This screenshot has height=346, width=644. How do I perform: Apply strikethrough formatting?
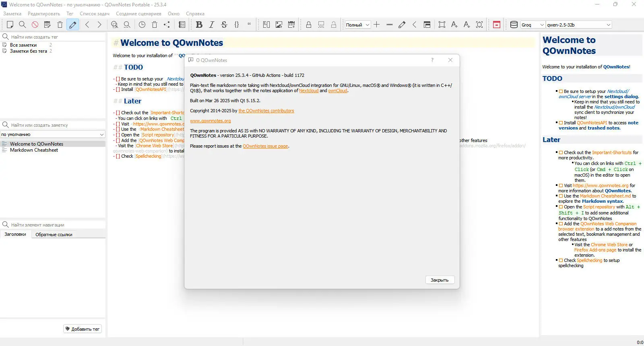(224, 25)
